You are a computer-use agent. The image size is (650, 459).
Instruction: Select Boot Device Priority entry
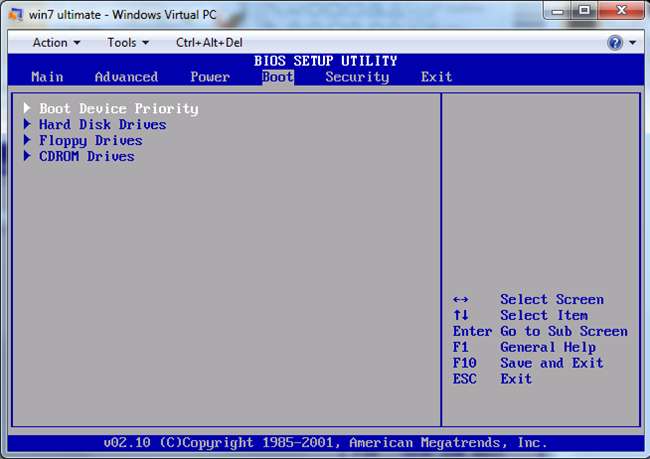coord(118,108)
